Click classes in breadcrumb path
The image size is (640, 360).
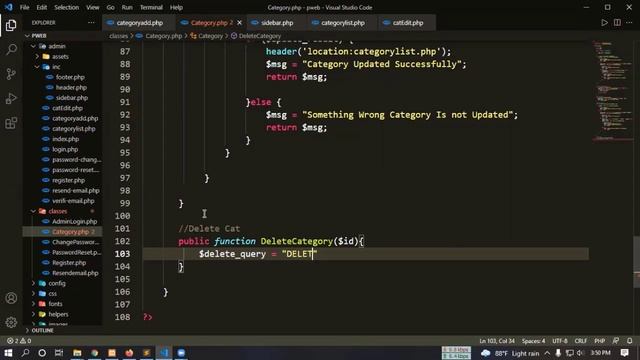click(118, 36)
